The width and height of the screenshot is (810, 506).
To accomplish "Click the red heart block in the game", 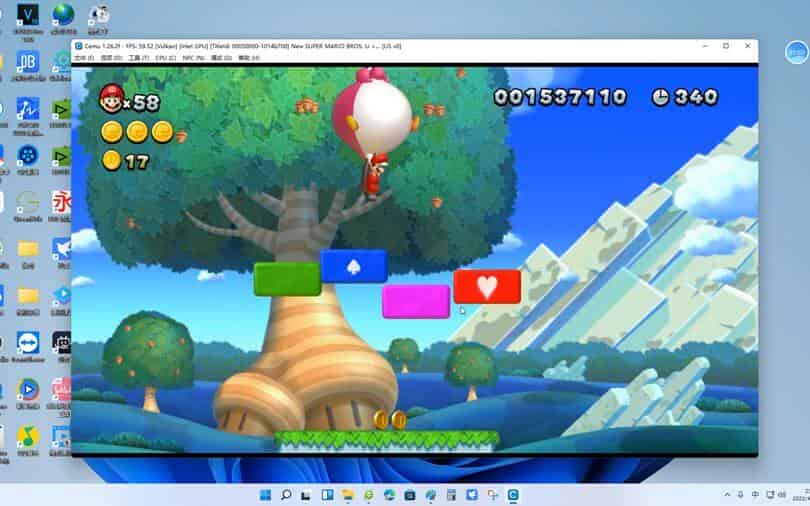I will click(487, 287).
